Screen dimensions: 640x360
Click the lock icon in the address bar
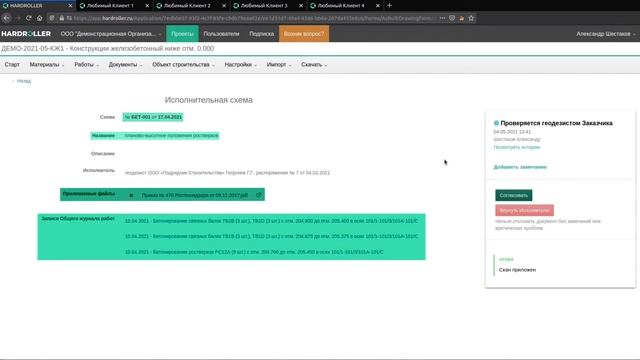62,18
